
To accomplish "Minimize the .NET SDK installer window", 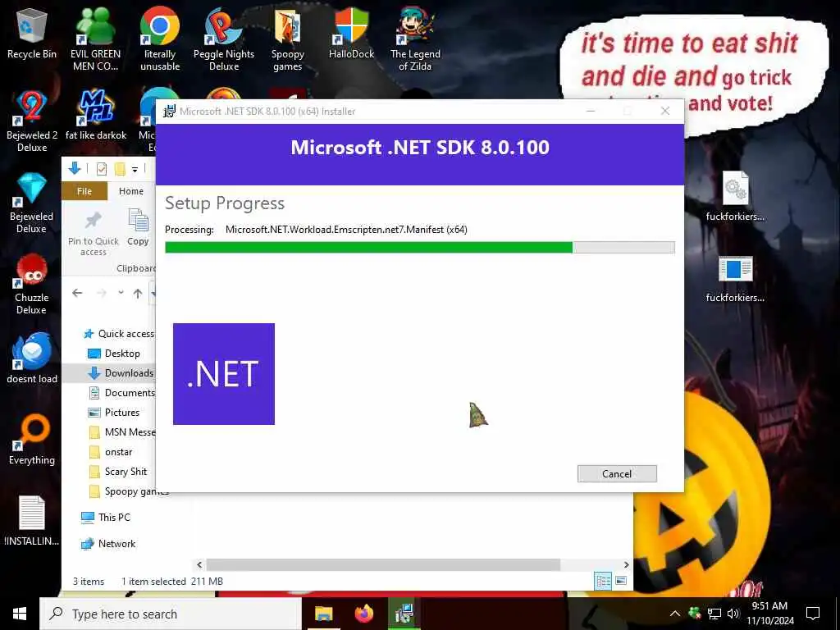I will pos(591,111).
